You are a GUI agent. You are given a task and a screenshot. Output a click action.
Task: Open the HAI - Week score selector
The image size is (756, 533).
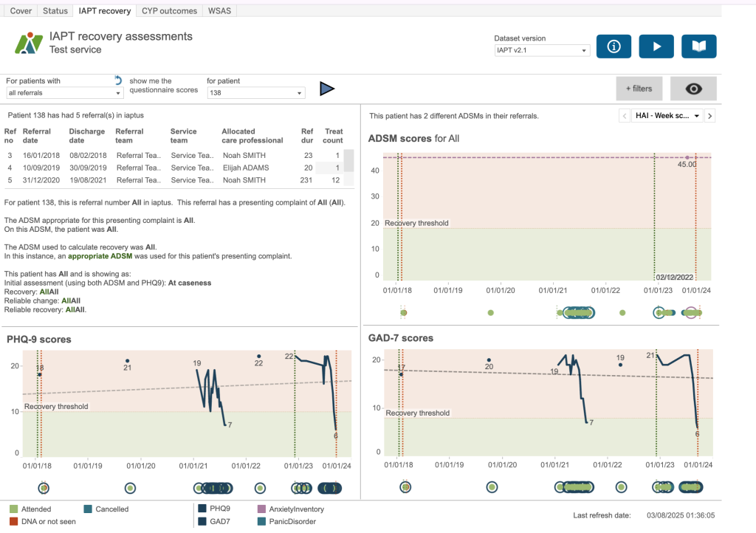click(x=667, y=116)
